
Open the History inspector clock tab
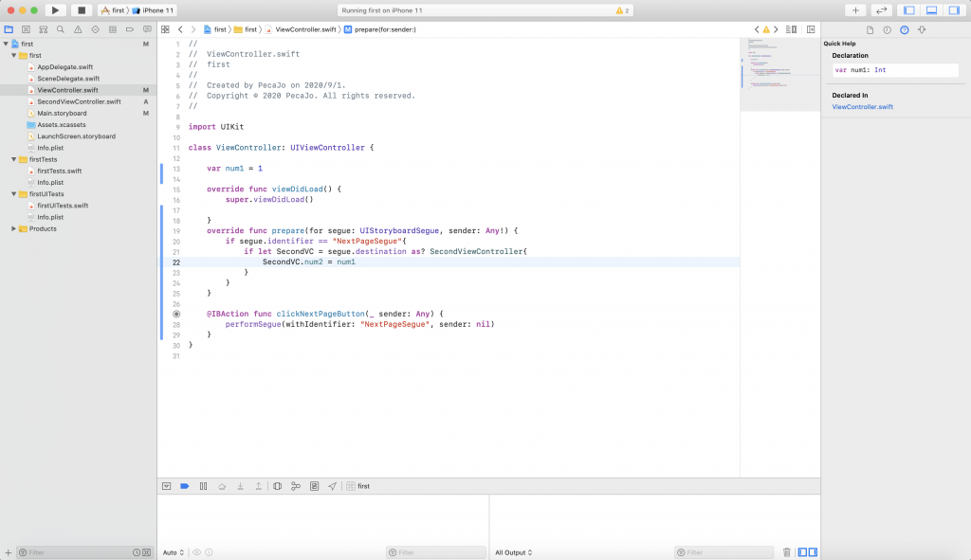(x=888, y=29)
